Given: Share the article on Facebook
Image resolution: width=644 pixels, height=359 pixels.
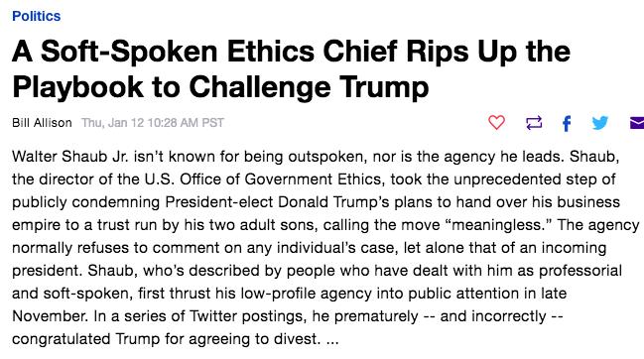Looking at the screenshot, I should point(567,123).
